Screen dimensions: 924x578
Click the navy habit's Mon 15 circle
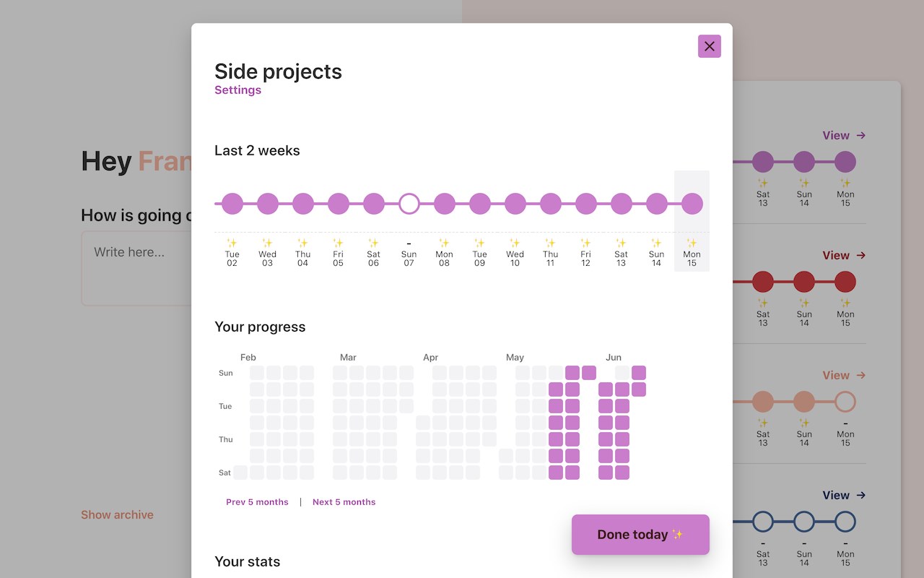(x=845, y=522)
